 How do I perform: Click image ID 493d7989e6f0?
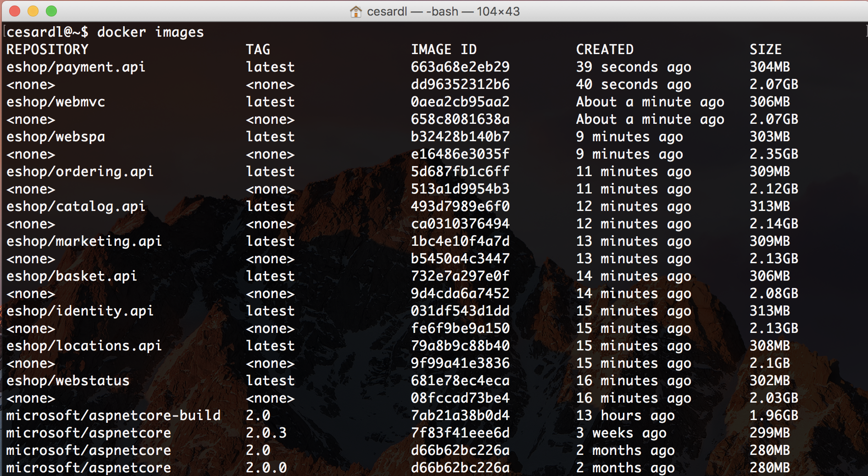tap(460, 206)
